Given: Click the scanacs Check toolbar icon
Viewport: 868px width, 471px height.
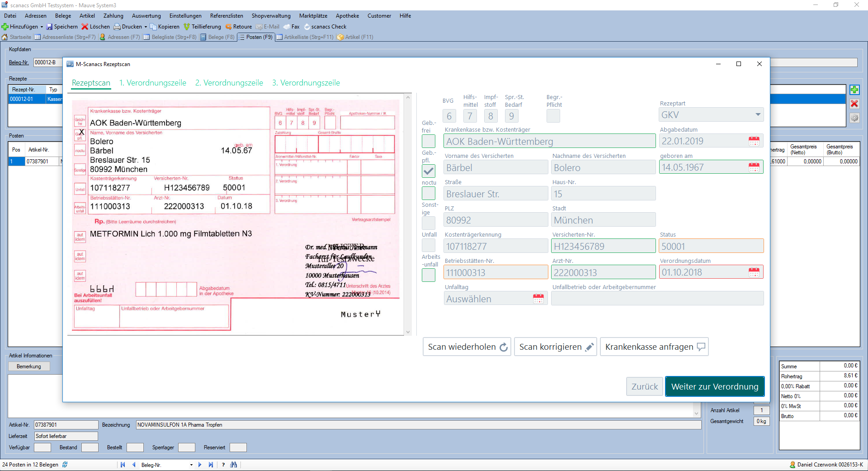Looking at the screenshot, I should 307,27.
